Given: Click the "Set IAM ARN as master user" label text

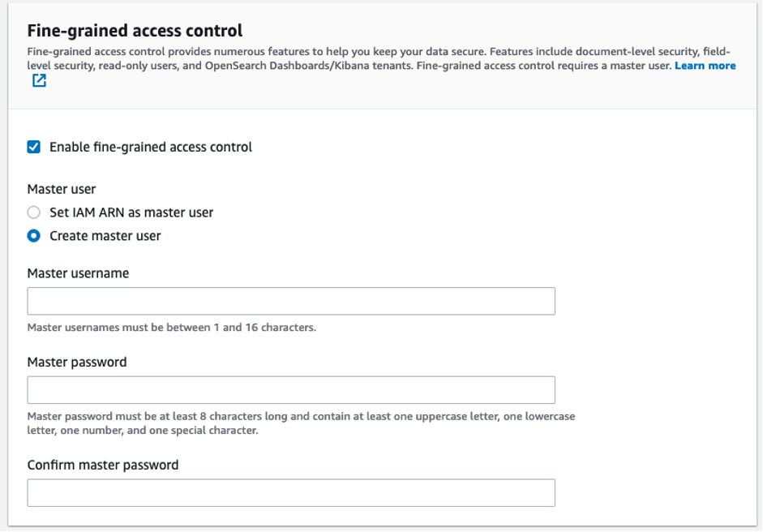Looking at the screenshot, I should (131, 212).
